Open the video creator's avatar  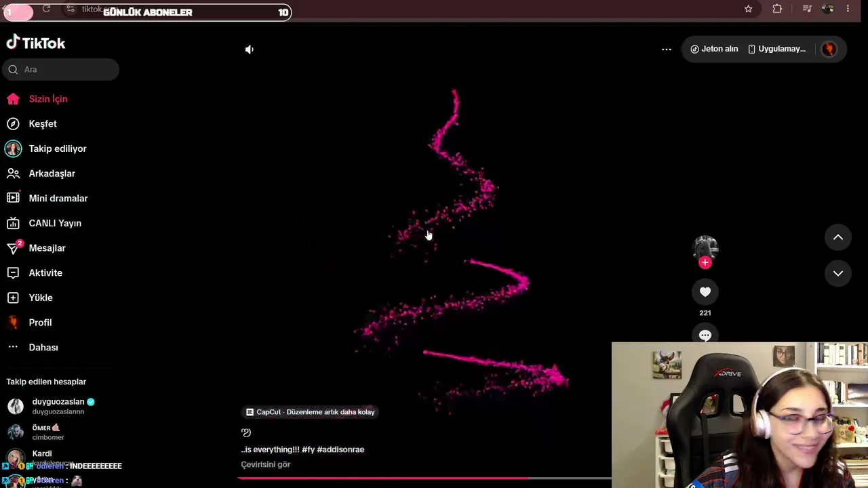[x=705, y=248]
